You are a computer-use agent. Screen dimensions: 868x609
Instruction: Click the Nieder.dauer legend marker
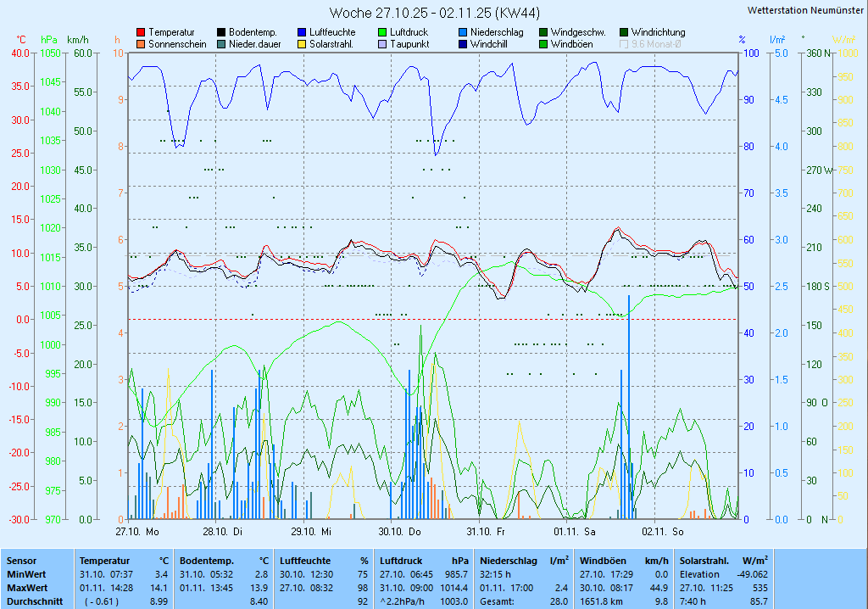(x=221, y=44)
